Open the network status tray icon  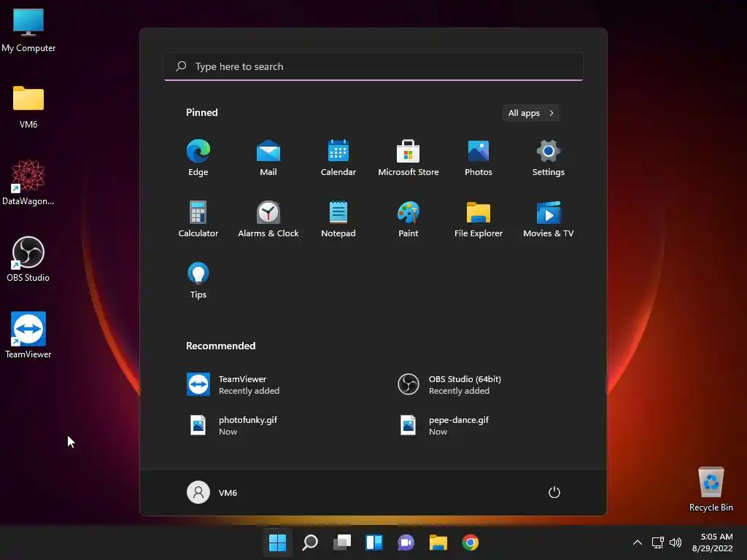pyautogui.click(x=658, y=542)
